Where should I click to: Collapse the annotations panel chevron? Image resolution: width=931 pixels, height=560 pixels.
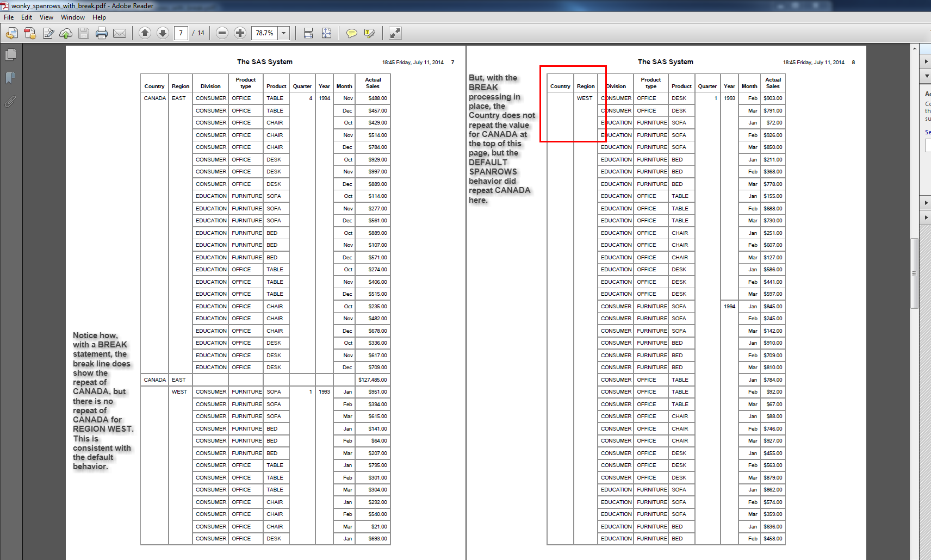coord(926,76)
